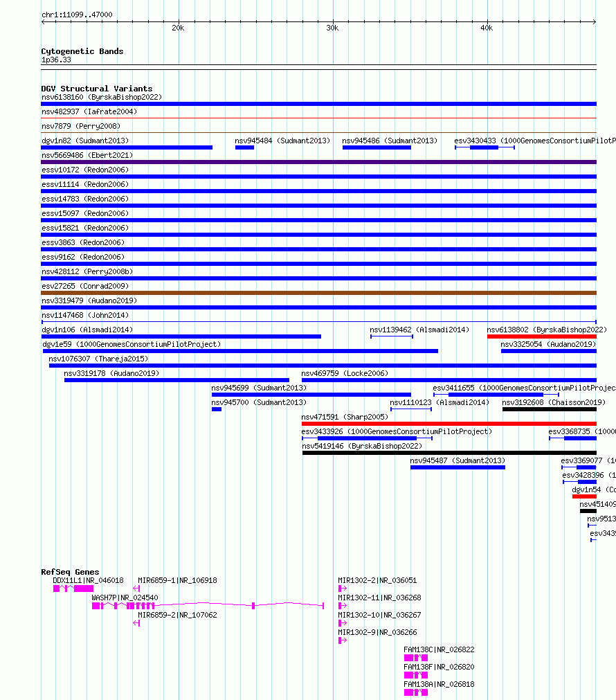The image size is (616, 700).
Task: Select the essv3863 (Redon2006) label
Action: 83,242
